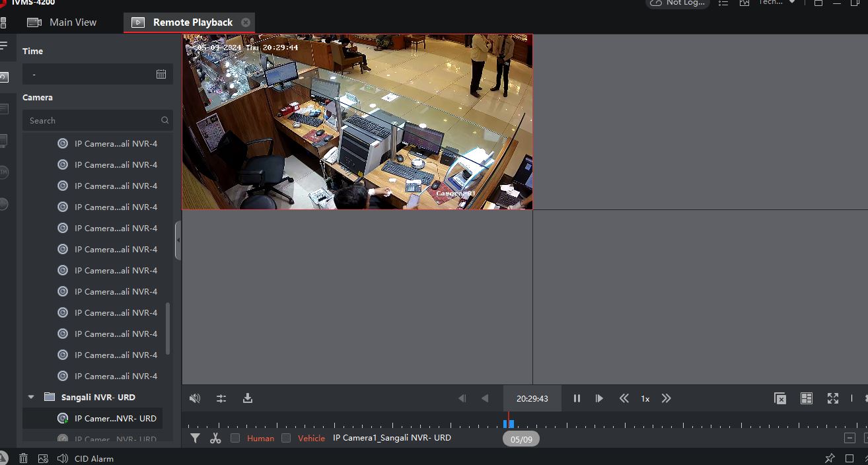Click the 1x speed indicator
The height and width of the screenshot is (465, 868).
tap(645, 399)
